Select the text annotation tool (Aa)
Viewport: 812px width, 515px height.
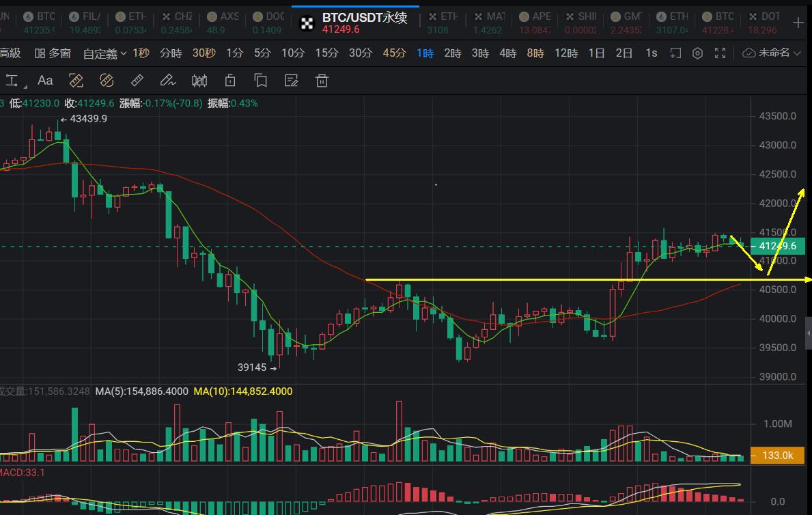[x=45, y=81]
